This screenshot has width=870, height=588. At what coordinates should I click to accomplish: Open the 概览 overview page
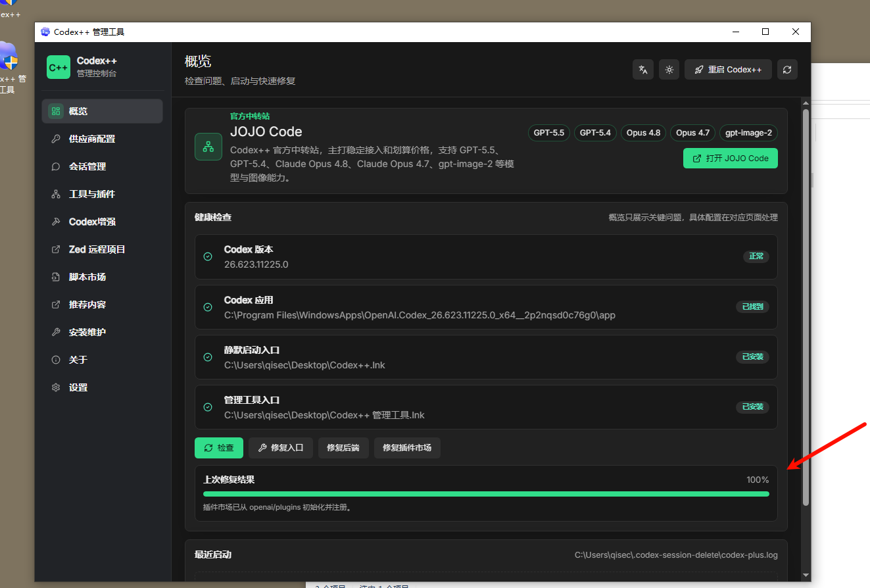(102, 111)
